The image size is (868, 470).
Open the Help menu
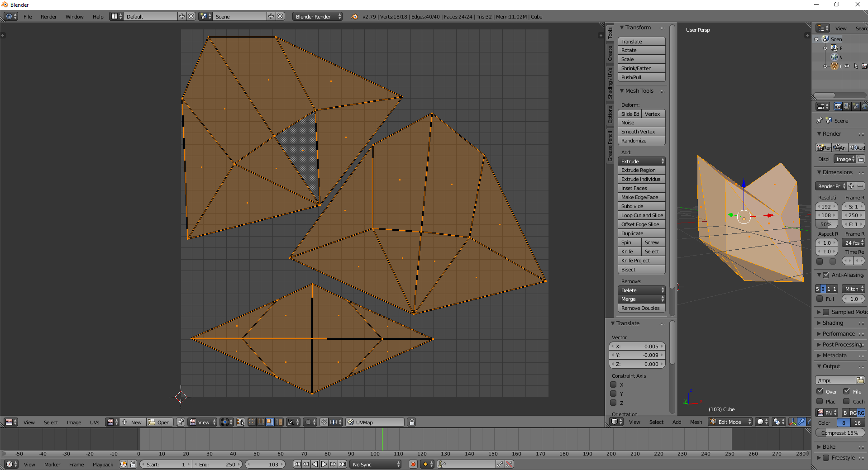98,17
